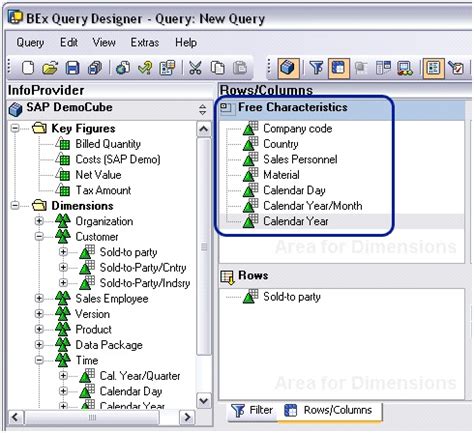The image size is (474, 433).
Task: Select the Costs (SAP Demo) key figure
Action: (118, 159)
